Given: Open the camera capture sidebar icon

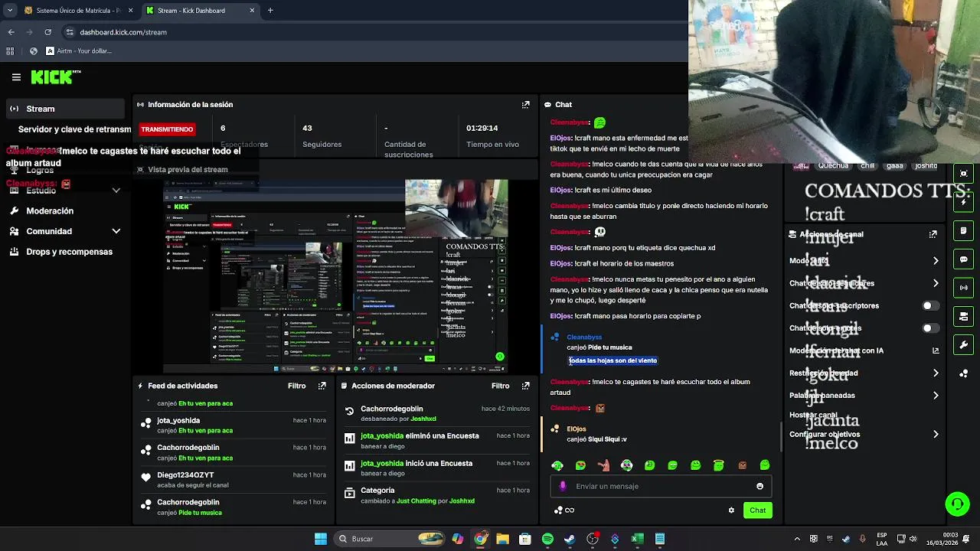Looking at the screenshot, I should tap(964, 174).
